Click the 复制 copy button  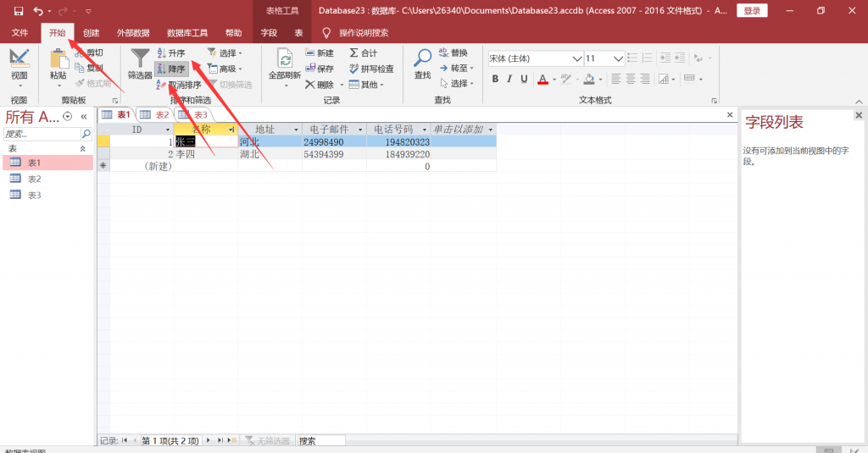click(89, 68)
